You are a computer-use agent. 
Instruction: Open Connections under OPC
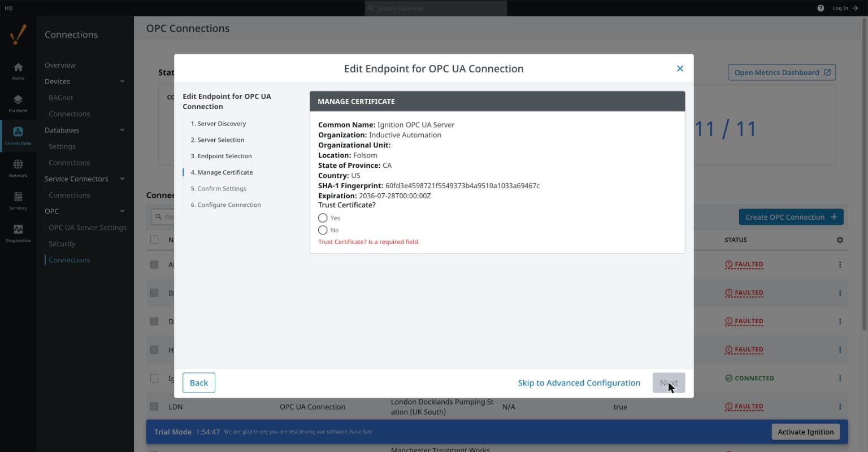pos(69,260)
